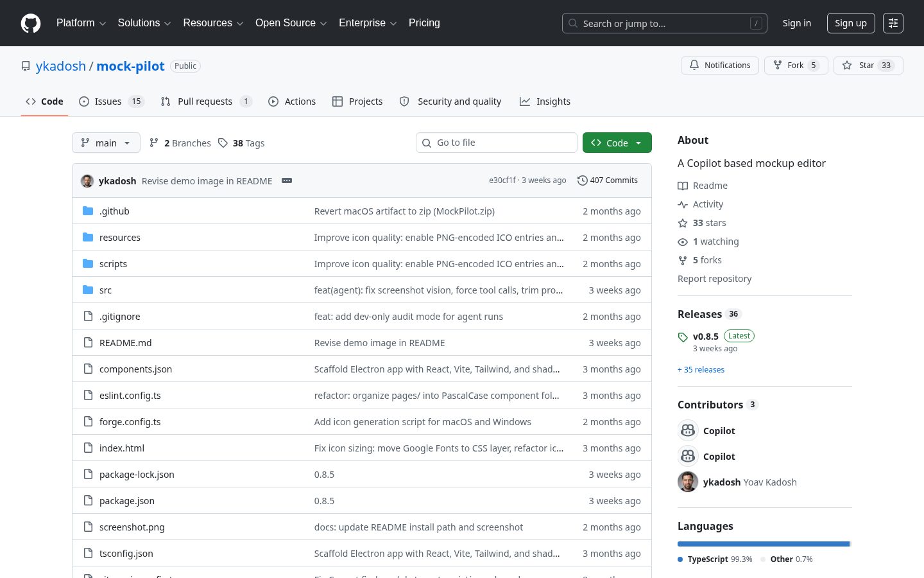This screenshot has height=578, width=924.
Task: Click the languages bar TypeScript segment
Action: [x=763, y=544]
